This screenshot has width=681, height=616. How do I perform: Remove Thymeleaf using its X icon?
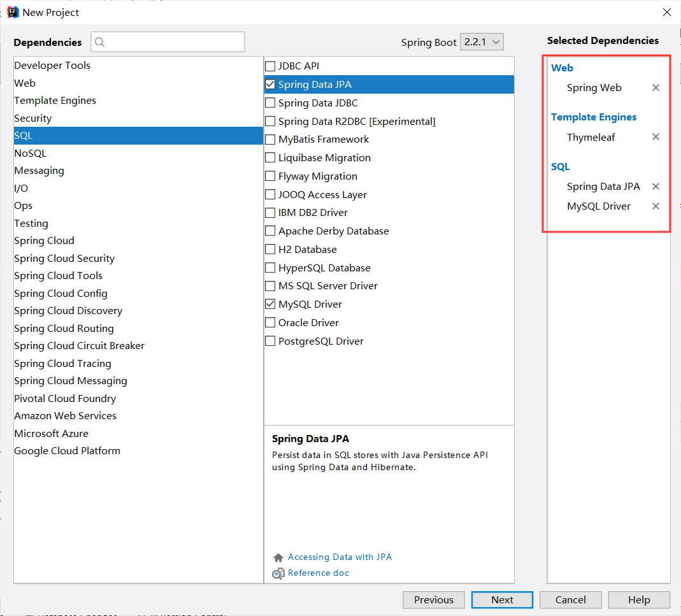[x=656, y=136]
